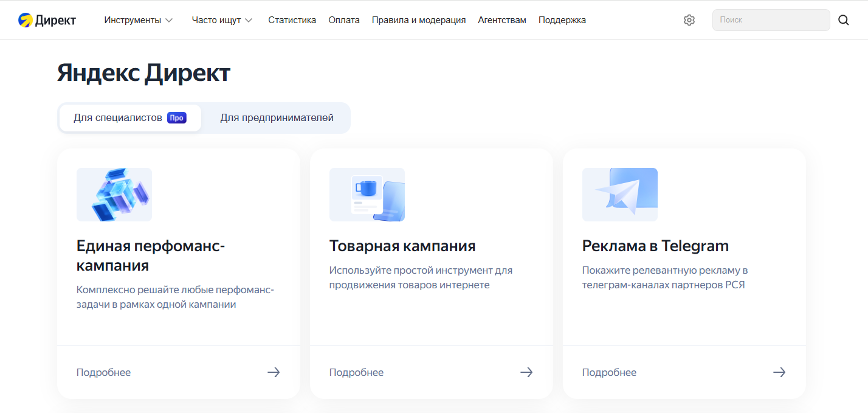This screenshot has height=413, width=868.
Task: Focus the Поиск search field
Action: tap(771, 20)
